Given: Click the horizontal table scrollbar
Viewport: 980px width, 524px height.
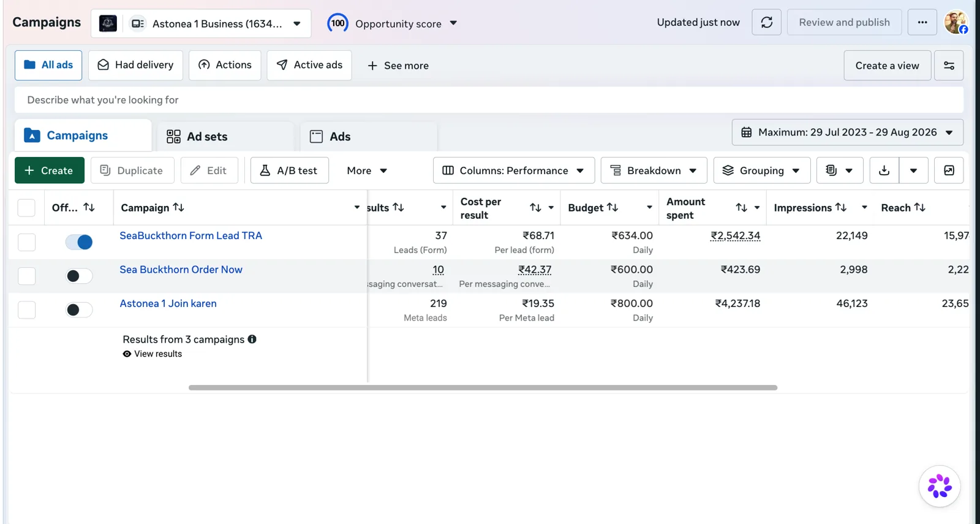Looking at the screenshot, I should 483,387.
